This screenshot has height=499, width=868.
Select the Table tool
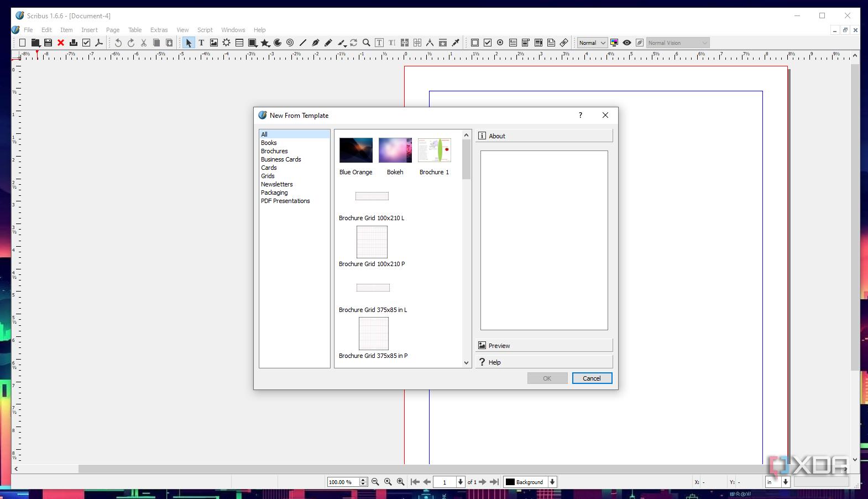[239, 43]
